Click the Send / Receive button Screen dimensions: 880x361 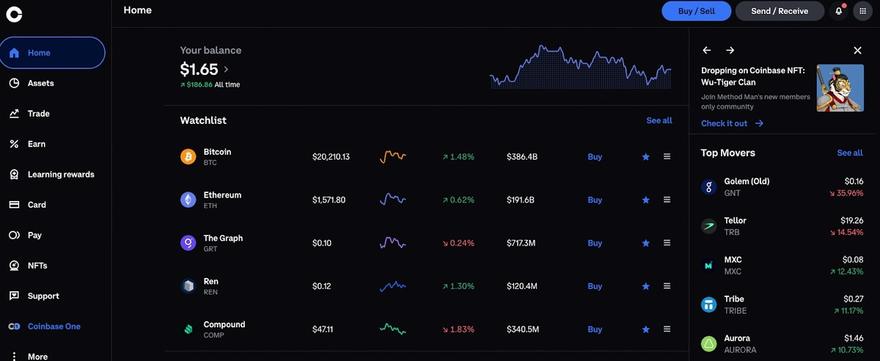pyautogui.click(x=780, y=11)
